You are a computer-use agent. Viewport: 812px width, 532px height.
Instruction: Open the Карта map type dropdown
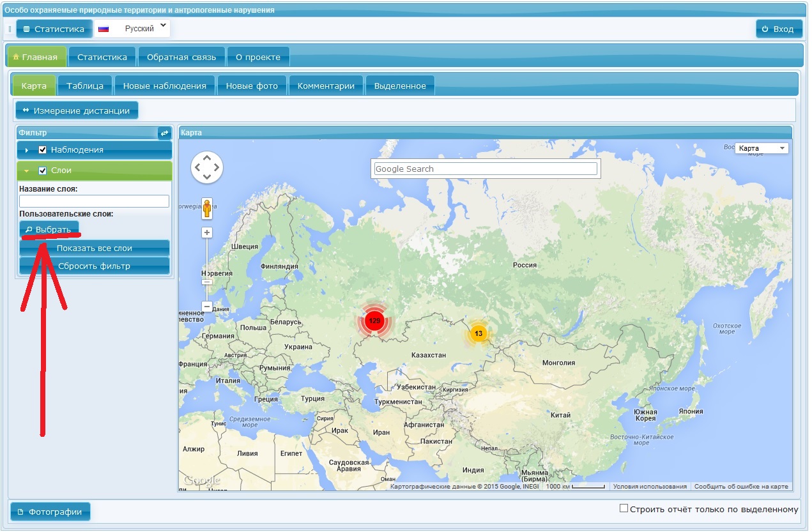click(762, 148)
